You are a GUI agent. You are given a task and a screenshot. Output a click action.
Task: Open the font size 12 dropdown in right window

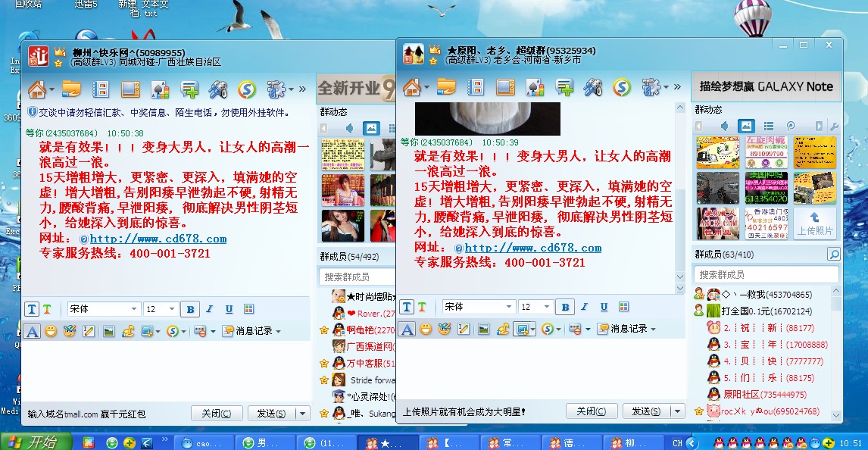(547, 307)
